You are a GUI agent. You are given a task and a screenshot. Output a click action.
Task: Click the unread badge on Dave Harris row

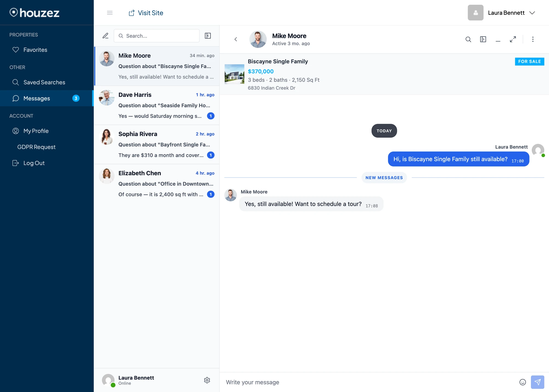pos(211,116)
